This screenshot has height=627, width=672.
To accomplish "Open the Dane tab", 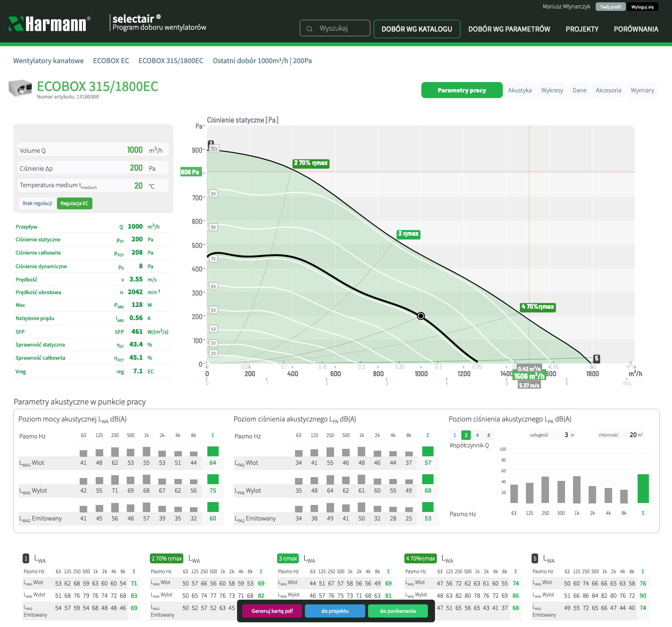I will (x=580, y=91).
